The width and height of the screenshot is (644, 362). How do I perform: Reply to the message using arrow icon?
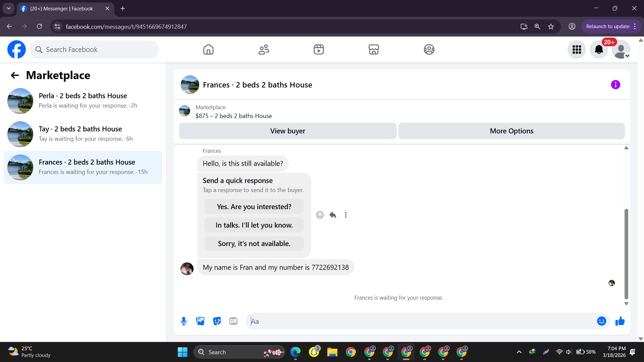coord(333,215)
